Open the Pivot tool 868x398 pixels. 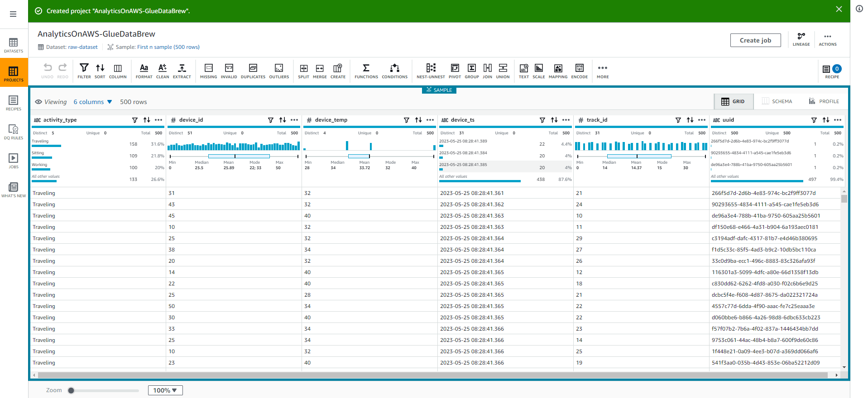455,71
